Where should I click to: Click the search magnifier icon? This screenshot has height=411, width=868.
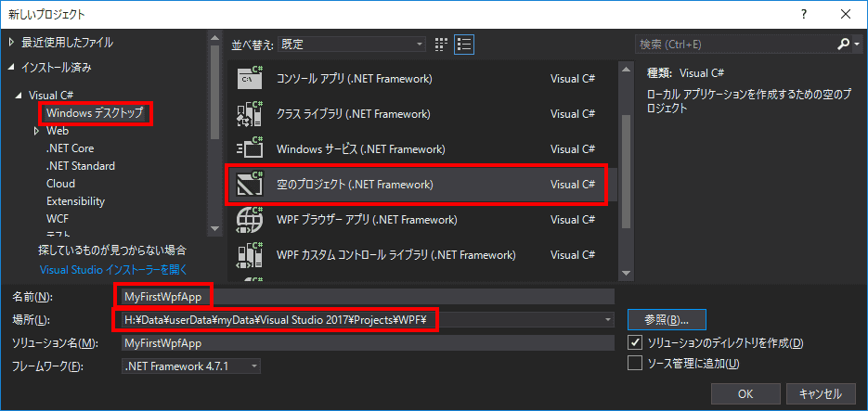point(844,45)
